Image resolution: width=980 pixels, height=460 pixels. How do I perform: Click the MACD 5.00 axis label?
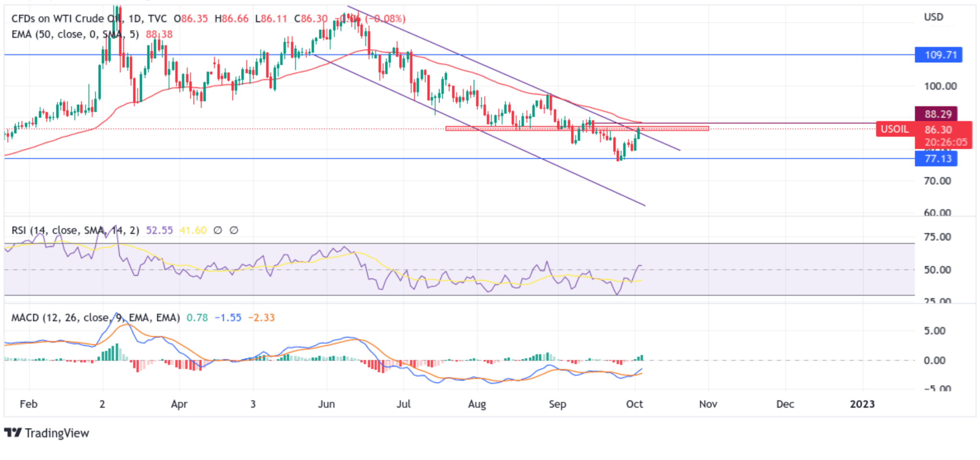(935, 331)
